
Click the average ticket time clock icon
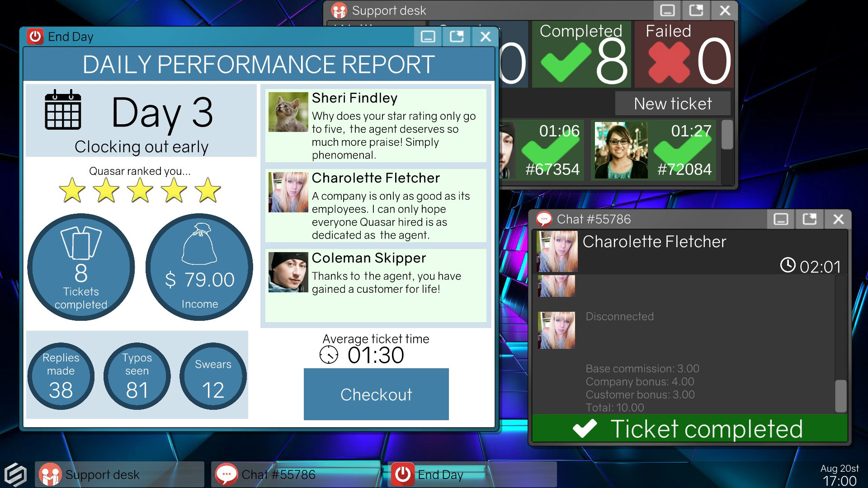329,357
